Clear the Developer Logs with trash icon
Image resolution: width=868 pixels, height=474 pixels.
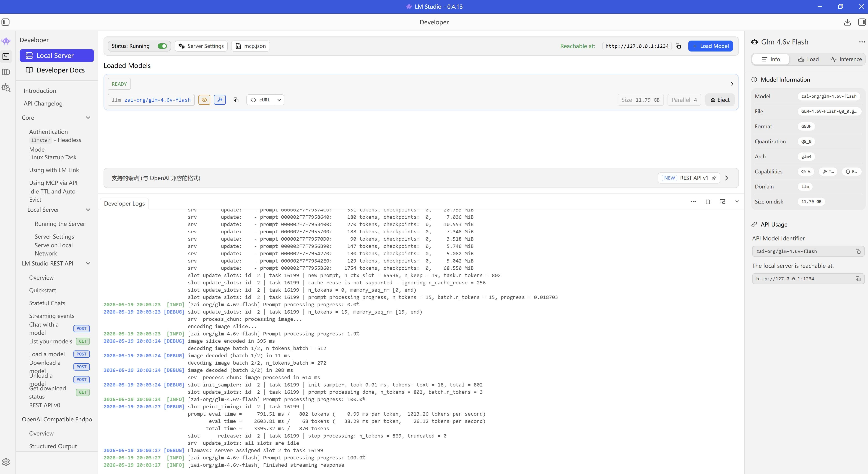708,201
